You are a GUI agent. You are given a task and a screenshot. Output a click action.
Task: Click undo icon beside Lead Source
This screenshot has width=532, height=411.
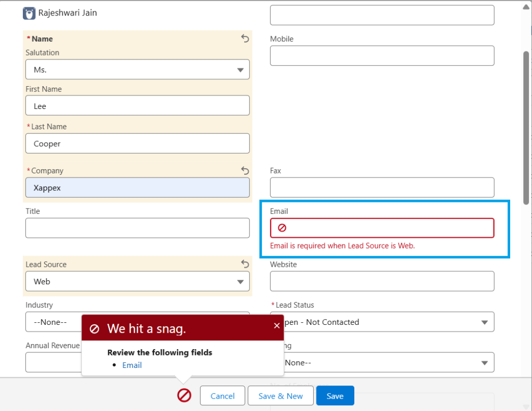(245, 264)
